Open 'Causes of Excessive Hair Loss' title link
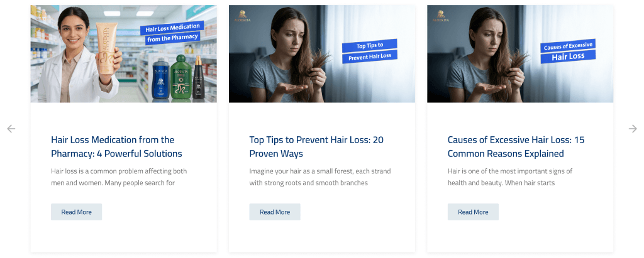This screenshot has width=644, height=258. pyautogui.click(x=516, y=147)
